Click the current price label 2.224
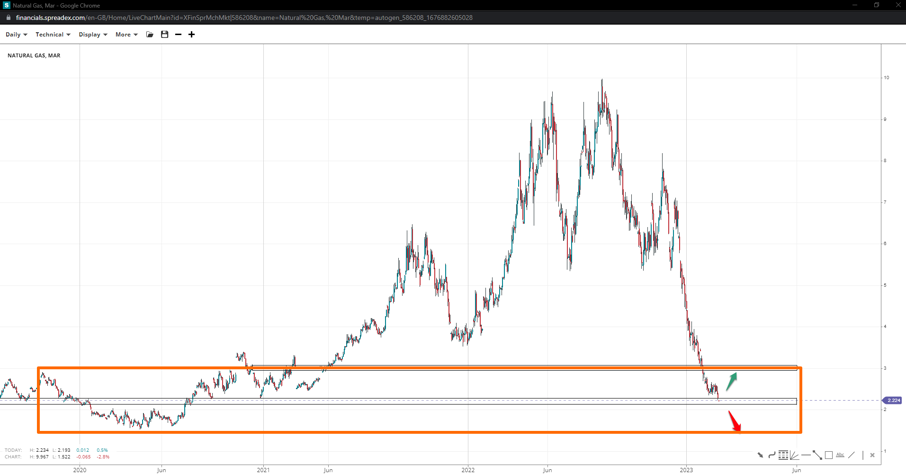Viewport: 906px width, 475px height. coord(893,400)
